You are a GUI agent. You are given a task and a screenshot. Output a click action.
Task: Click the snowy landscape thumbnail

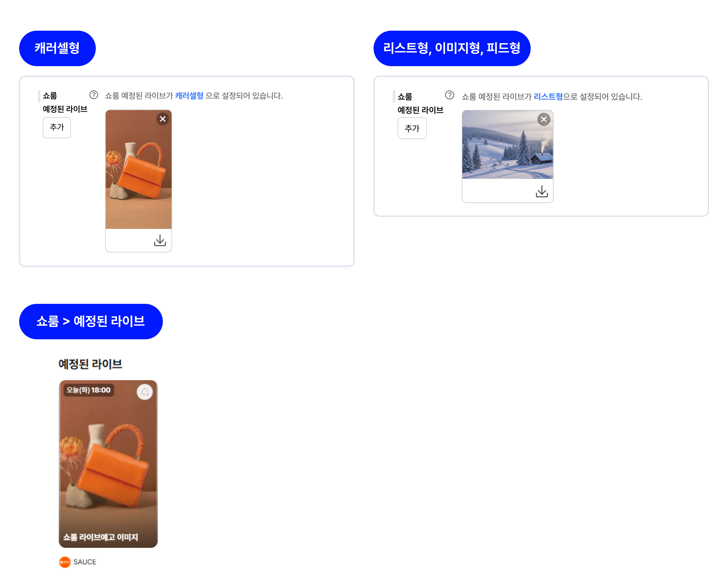tap(507, 144)
